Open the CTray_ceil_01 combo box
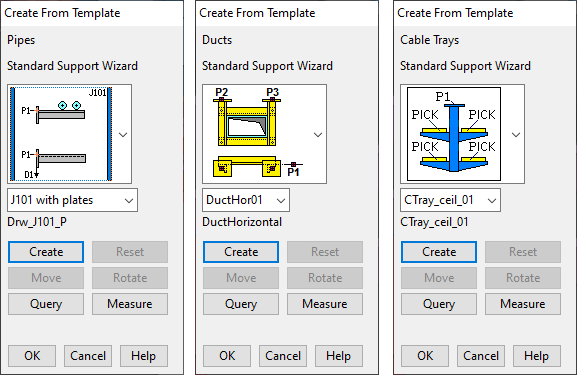The height and width of the screenshot is (375, 577). (450, 200)
